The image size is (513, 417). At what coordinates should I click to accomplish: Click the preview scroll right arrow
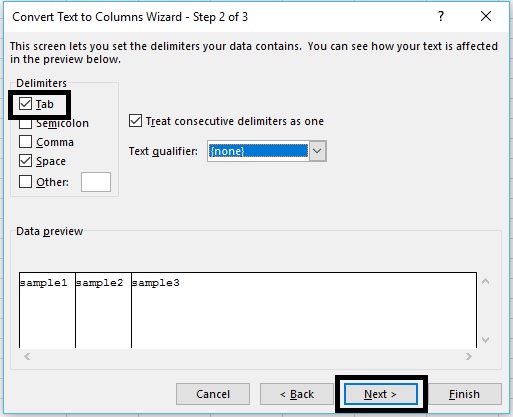(x=469, y=357)
